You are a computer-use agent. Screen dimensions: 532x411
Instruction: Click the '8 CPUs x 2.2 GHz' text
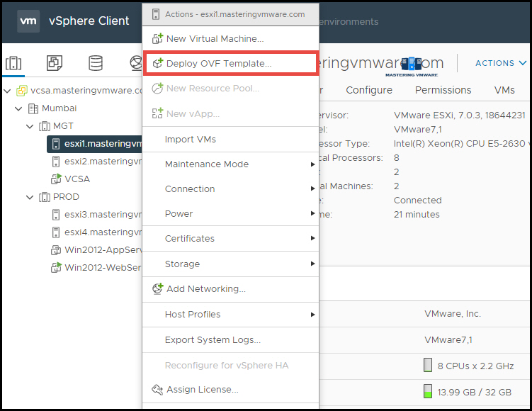[475, 366]
